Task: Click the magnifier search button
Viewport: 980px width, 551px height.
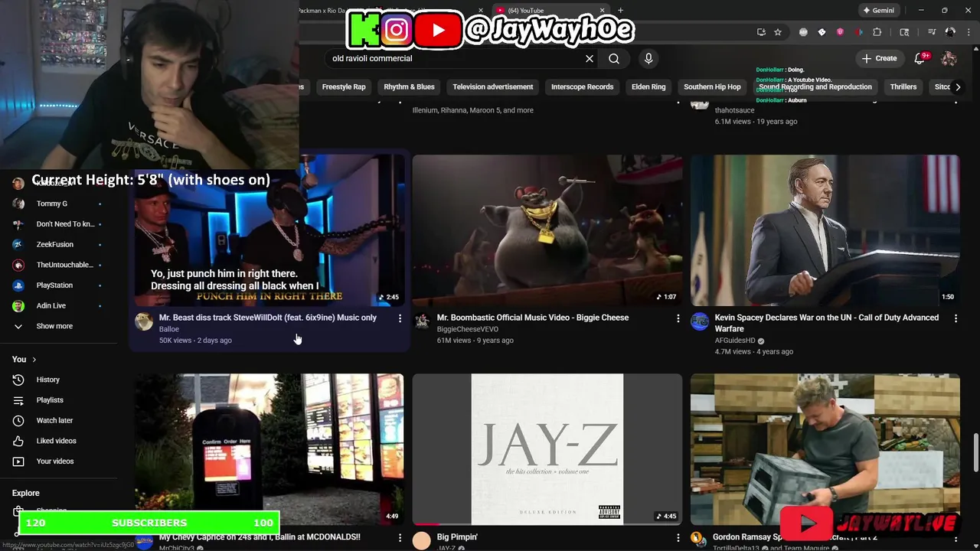Action: [x=614, y=58]
